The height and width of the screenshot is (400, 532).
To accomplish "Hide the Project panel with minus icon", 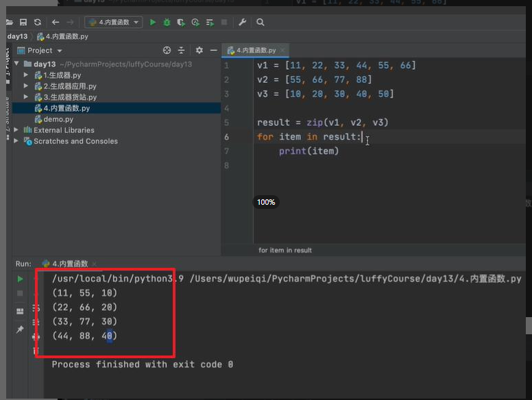I will click(x=213, y=51).
